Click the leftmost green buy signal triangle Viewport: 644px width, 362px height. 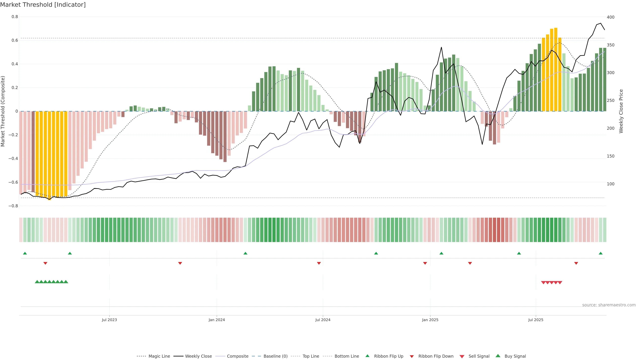(x=37, y=282)
